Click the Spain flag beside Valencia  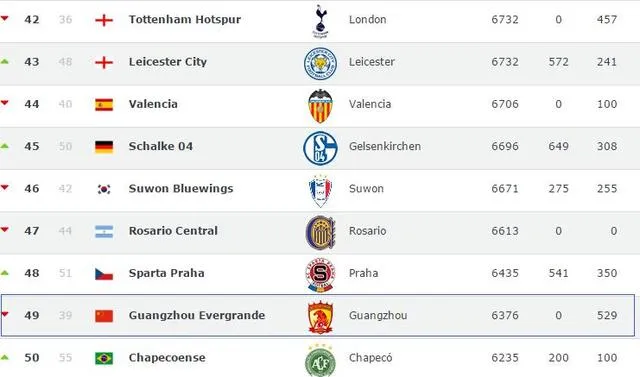104,105
